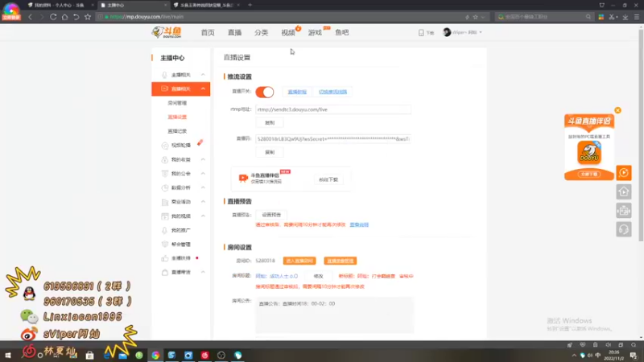The image size is (644, 362).
Task: Expand the 我的收益 sidebar chevron
Action: tap(203, 159)
